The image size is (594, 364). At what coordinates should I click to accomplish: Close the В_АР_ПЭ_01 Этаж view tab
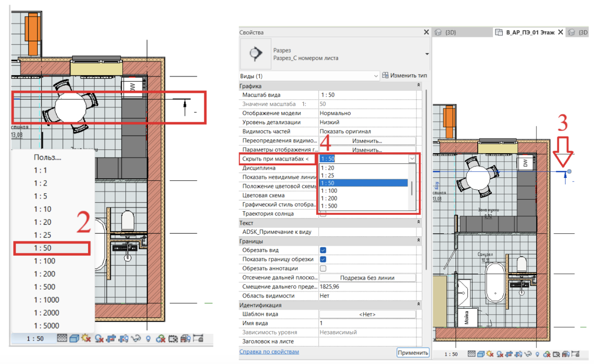[x=560, y=32]
